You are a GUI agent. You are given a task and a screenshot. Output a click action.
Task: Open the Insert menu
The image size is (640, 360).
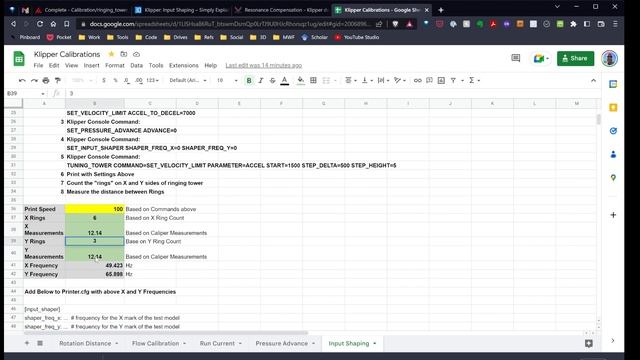point(91,65)
